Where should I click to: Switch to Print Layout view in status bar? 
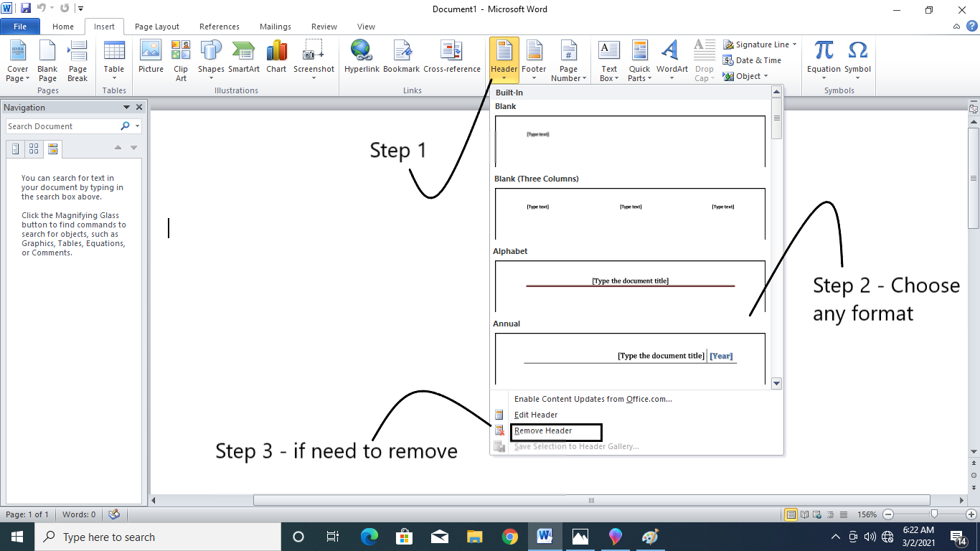(791, 514)
